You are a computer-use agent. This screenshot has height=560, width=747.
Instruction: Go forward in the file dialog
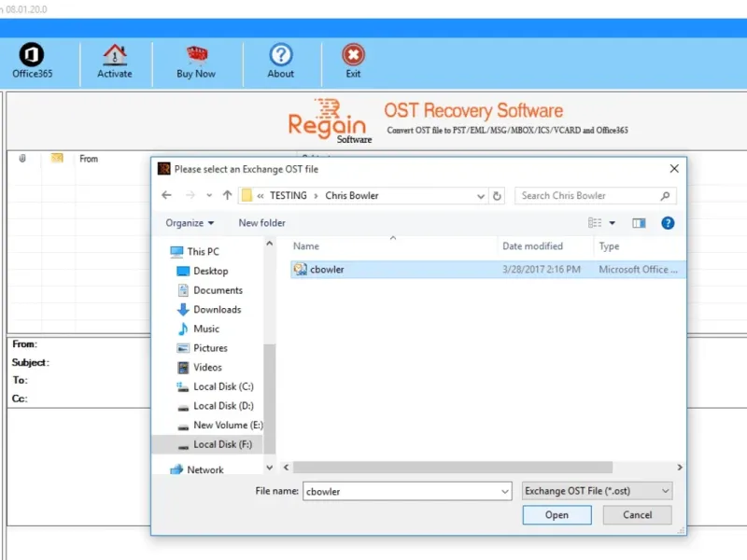(x=190, y=195)
